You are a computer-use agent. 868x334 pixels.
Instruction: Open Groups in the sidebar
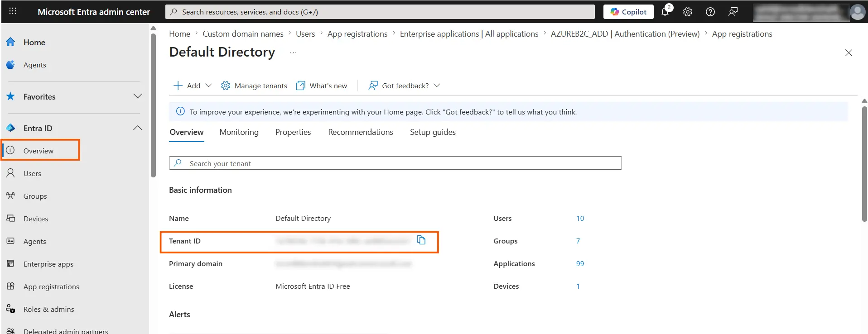(35, 196)
